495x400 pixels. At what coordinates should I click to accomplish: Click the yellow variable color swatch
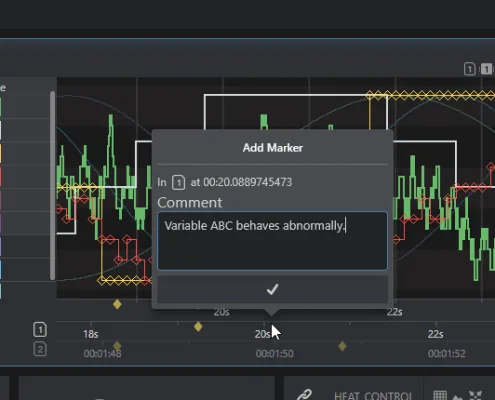pyautogui.click(x=1, y=153)
